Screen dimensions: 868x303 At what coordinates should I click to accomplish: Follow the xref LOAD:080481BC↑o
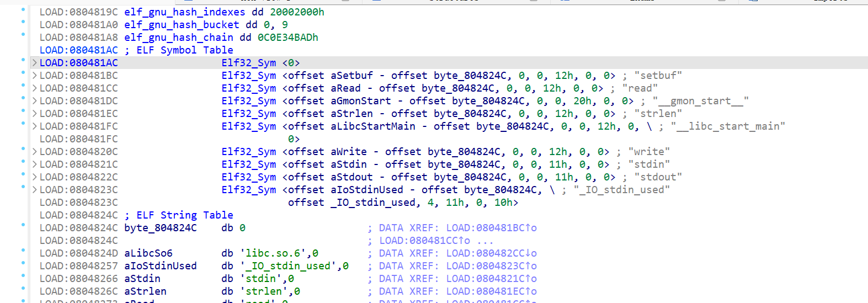(491, 228)
